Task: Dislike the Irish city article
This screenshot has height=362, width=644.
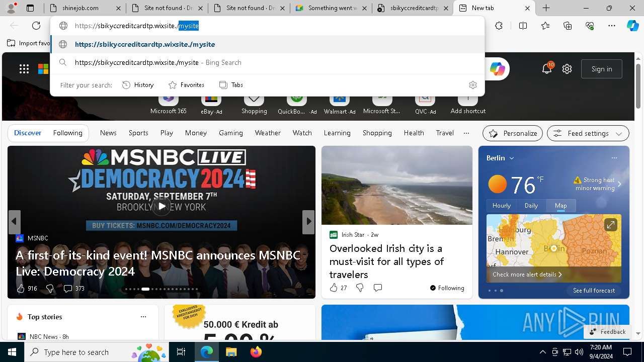Action: coord(360,288)
